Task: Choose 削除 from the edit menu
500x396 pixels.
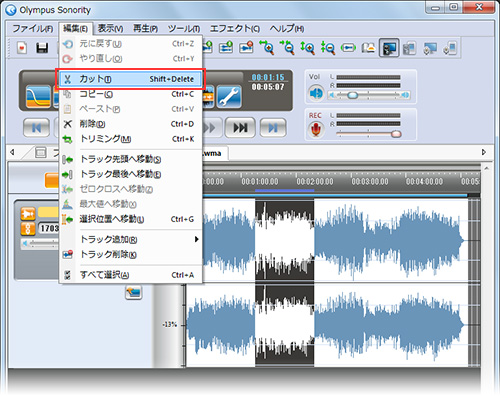Action: (x=131, y=124)
